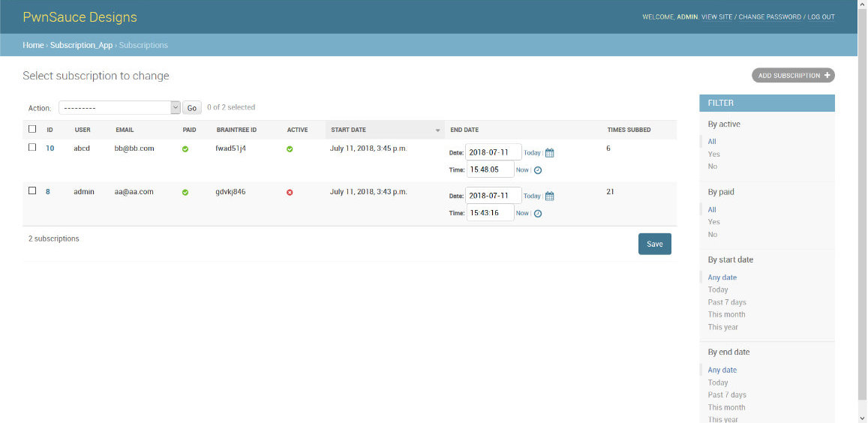The image size is (868, 423).
Task: Click the end time field showing 15:48:05
Action: [490, 169]
